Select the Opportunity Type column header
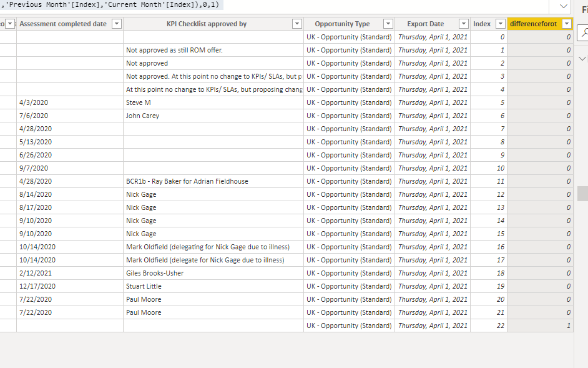Viewport: 588px width, 368px height. (342, 24)
